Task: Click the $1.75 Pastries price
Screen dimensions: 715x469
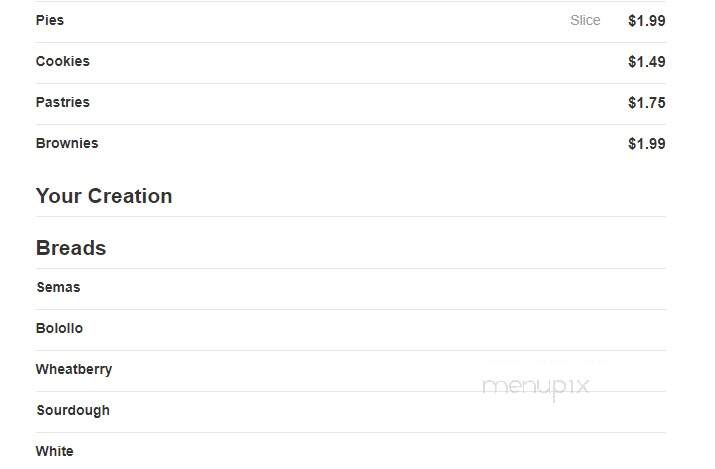Action: pyautogui.click(x=647, y=103)
